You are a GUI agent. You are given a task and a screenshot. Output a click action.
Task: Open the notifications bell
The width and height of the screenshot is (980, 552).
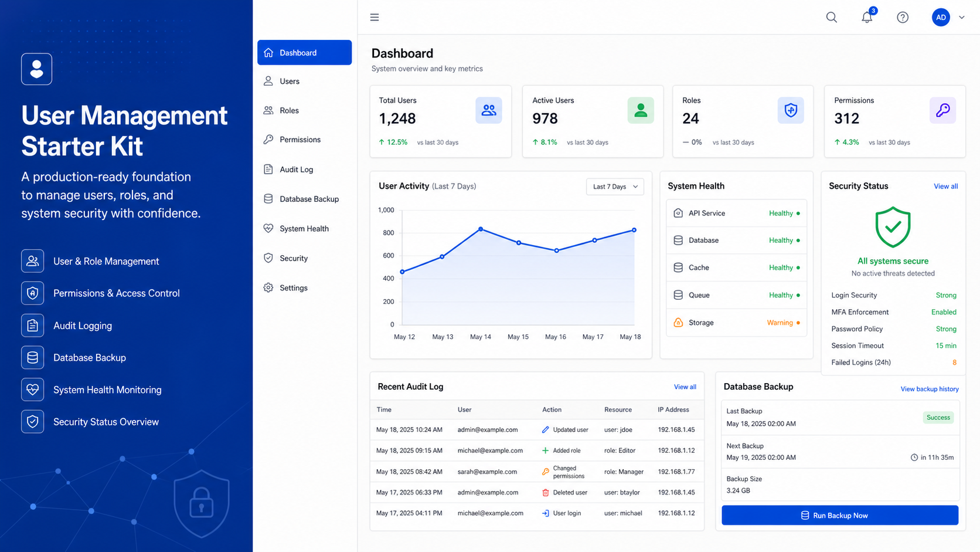tap(867, 18)
